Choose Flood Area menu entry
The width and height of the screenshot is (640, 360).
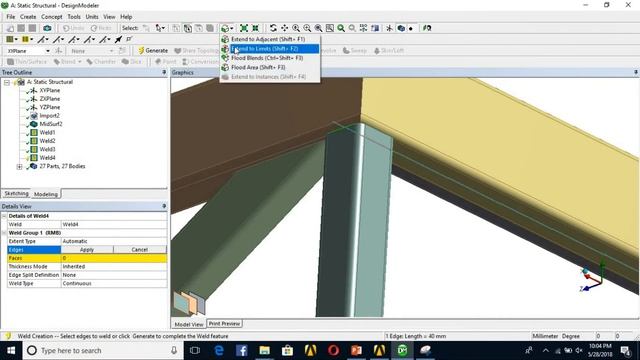pos(269,67)
